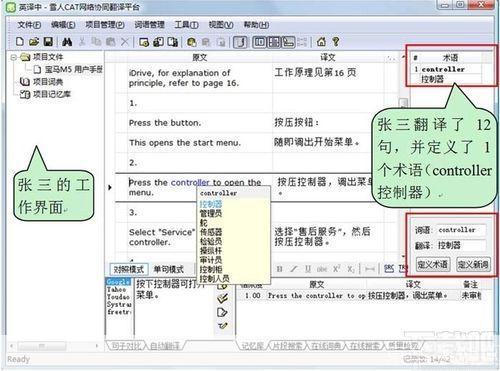This screenshot has height=371, width=500.
Task: Click the Paste toolbar icon
Action: tap(110, 42)
